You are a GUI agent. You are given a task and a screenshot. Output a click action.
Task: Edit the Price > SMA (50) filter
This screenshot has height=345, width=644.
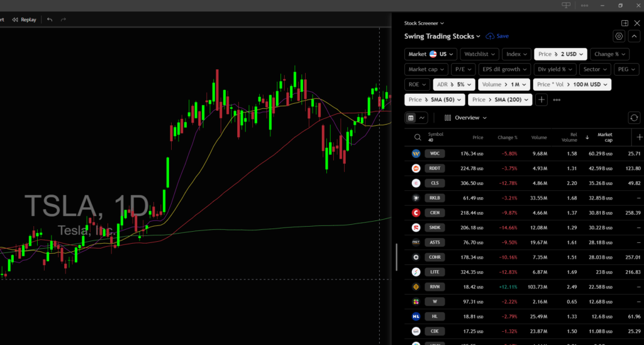[435, 99]
